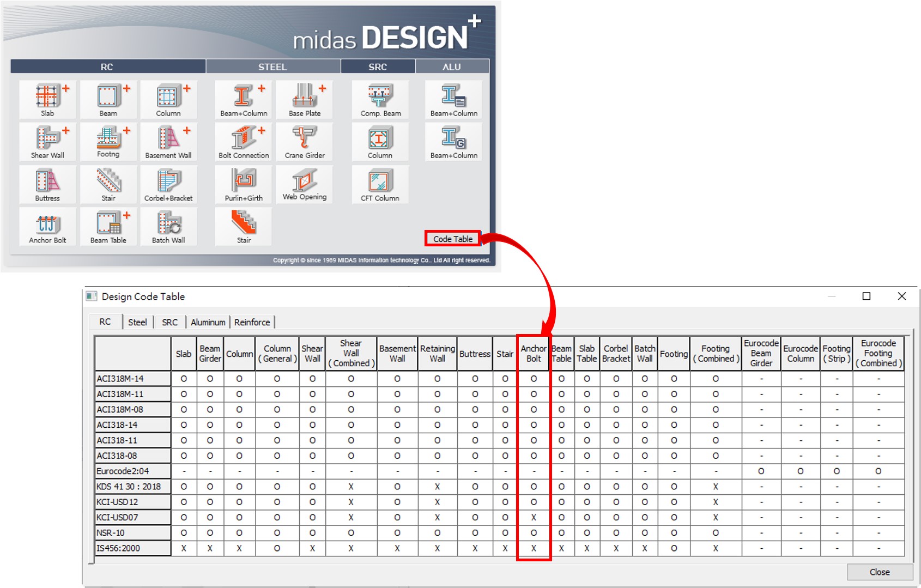Viewport: 921px width, 588px height.
Task: Select the Shear Wall icon
Action: (47, 142)
